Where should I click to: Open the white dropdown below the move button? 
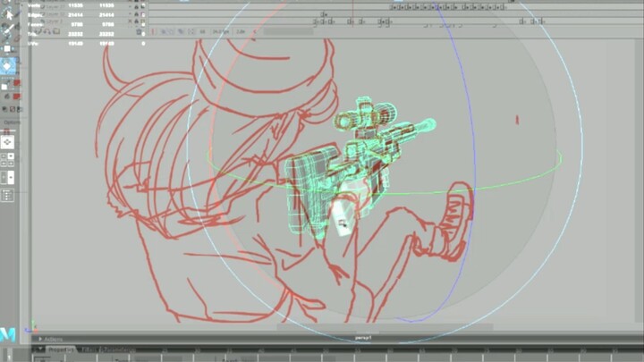tap(11, 156)
